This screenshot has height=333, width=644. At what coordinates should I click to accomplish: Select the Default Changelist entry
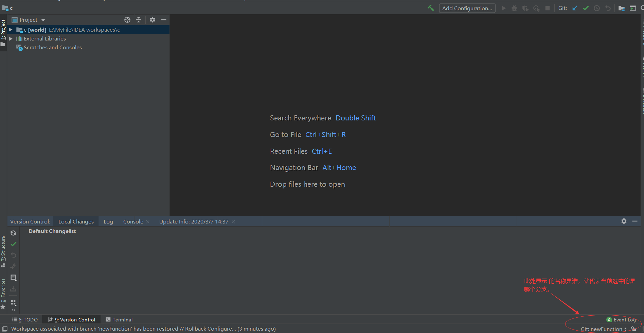pos(52,231)
